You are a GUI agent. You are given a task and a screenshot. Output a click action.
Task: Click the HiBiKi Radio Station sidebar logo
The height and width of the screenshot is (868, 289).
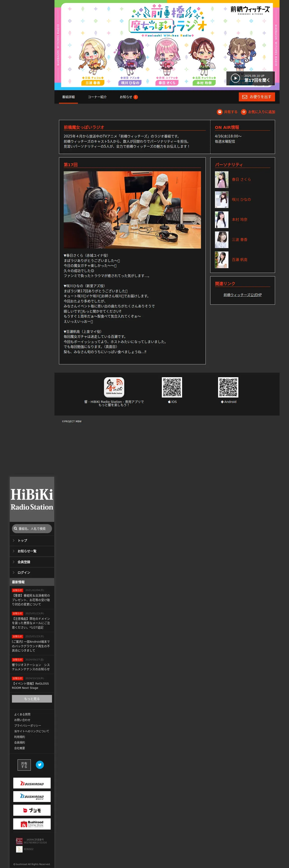[x=32, y=499]
